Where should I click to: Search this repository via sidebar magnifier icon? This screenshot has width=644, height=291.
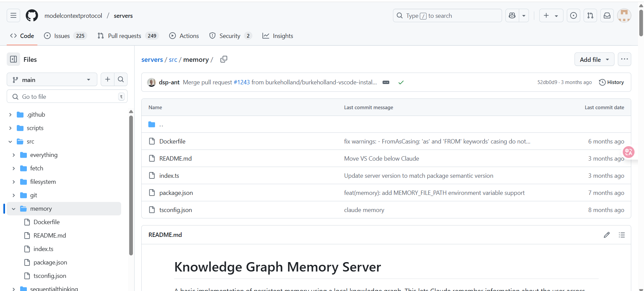click(121, 79)
